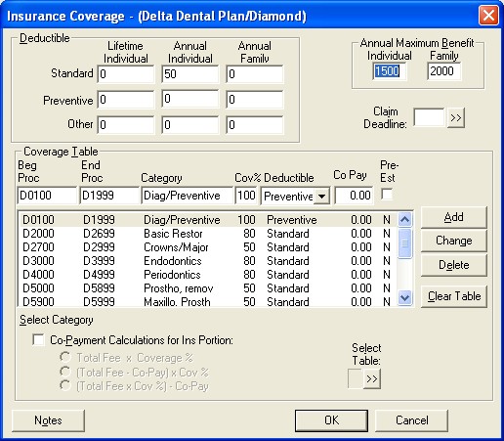Open Select Table chooser arrows button
The width and height of the screenshot is (504, 441).
372,378
